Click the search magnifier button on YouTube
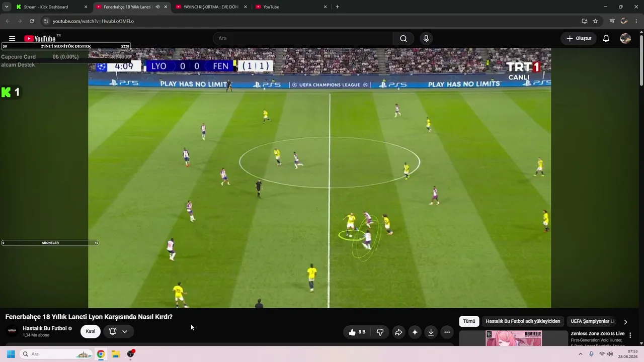The width and height of the screenshot is (644, 362). tap(404, 39)
